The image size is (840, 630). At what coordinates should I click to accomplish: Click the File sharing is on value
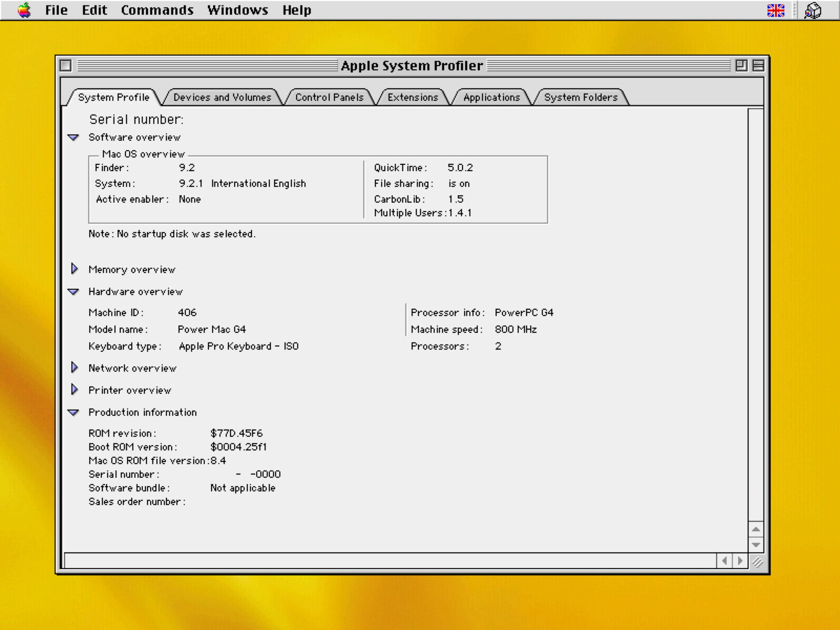point(459,183)
